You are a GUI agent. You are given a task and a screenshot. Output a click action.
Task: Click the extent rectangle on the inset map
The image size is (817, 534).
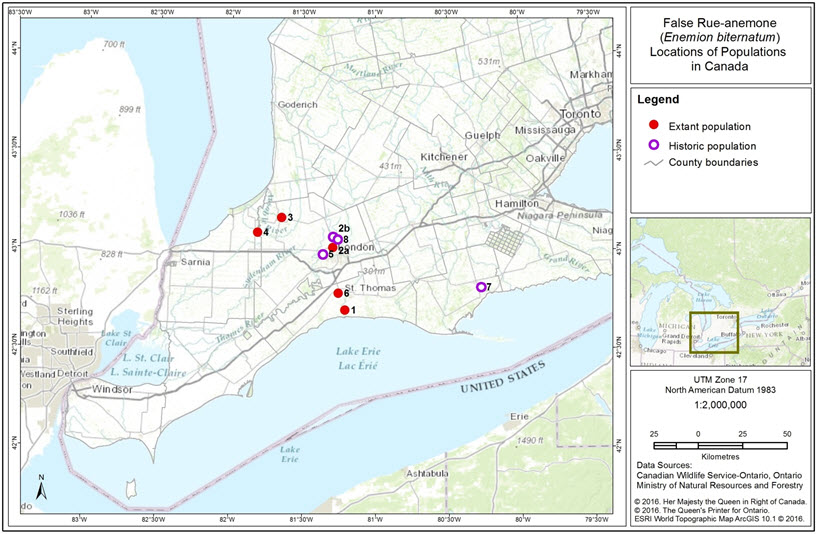(x=714, y=332)
